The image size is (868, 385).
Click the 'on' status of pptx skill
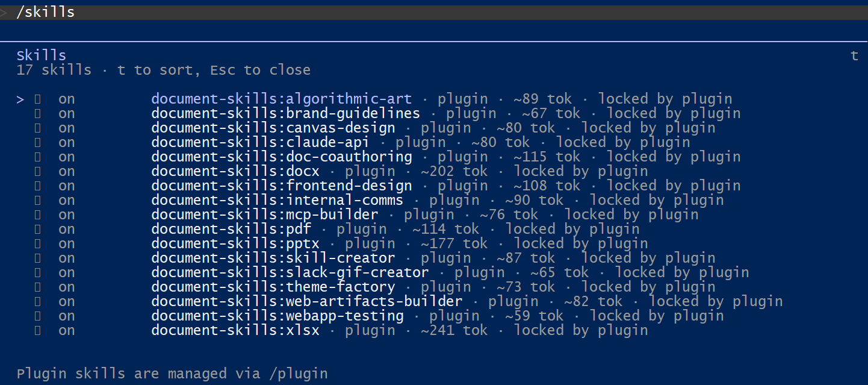[x=67, y=244]
